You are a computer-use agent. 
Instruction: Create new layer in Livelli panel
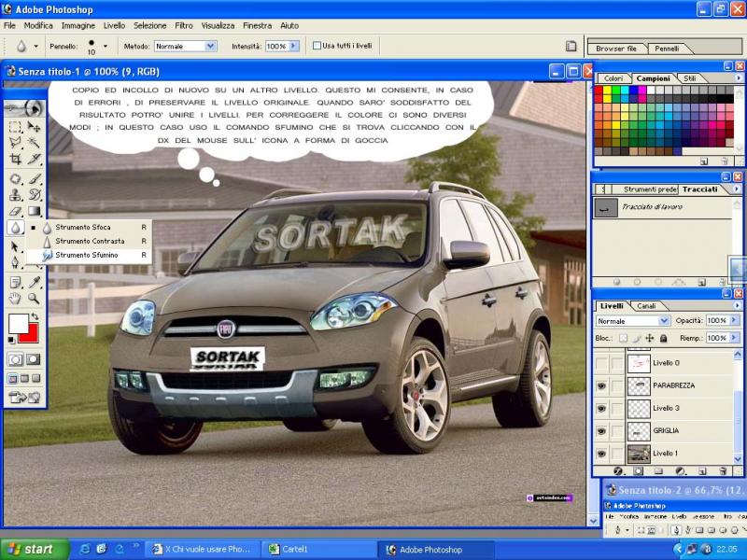(x=702, y=471)
